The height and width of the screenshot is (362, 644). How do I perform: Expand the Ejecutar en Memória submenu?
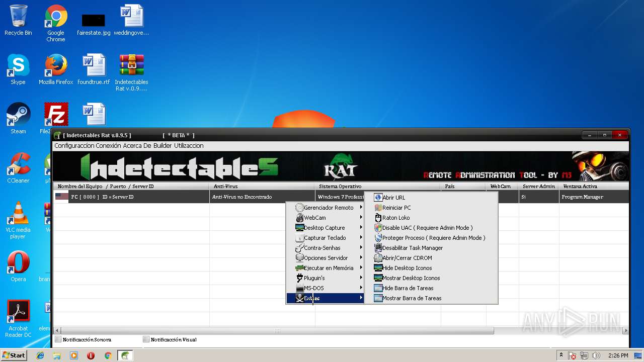[325, 268]
